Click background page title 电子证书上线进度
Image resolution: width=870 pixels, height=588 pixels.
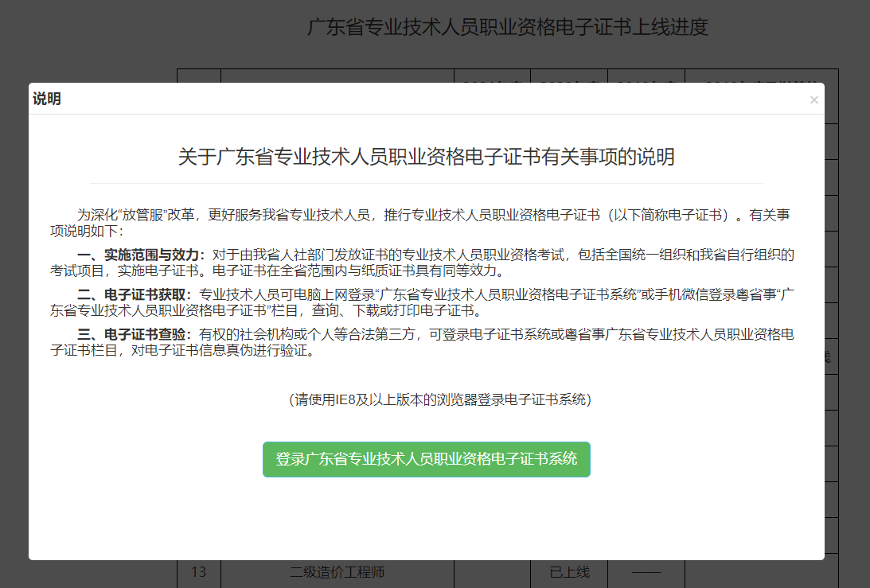508,28
